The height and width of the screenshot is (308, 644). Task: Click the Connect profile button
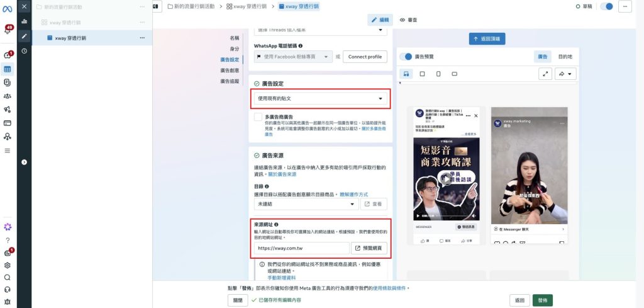(365, 57)
